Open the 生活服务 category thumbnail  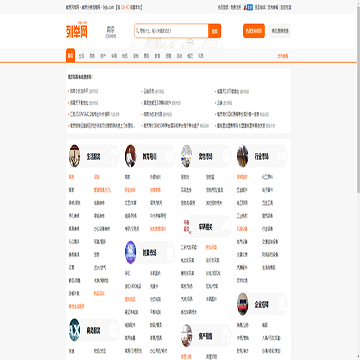click(x=75, y=156)
